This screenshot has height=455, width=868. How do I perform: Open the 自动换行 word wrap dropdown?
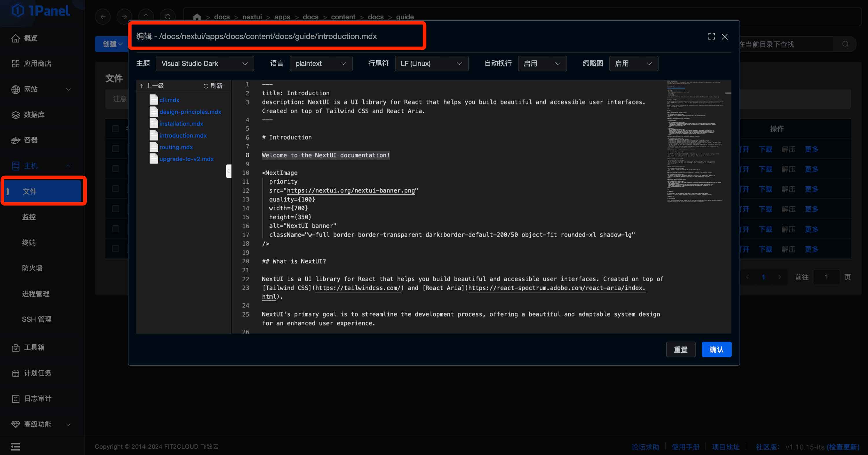(542, 64)
